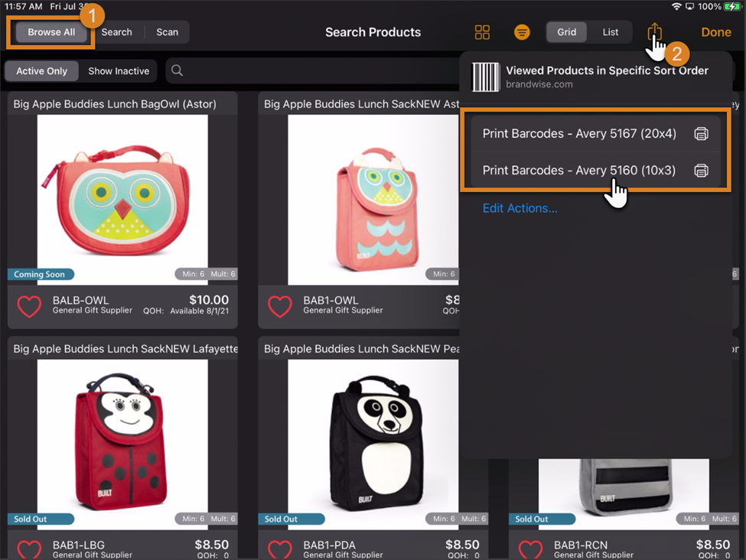Click the Coming Soon badge on BALB-OWL
The height and width of the screenshot is (560, 746).
pos(41,274)
